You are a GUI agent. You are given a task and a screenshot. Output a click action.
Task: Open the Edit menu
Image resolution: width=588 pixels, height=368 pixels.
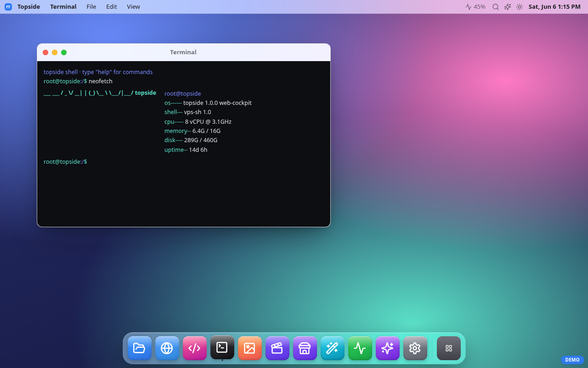click(112, 6)
